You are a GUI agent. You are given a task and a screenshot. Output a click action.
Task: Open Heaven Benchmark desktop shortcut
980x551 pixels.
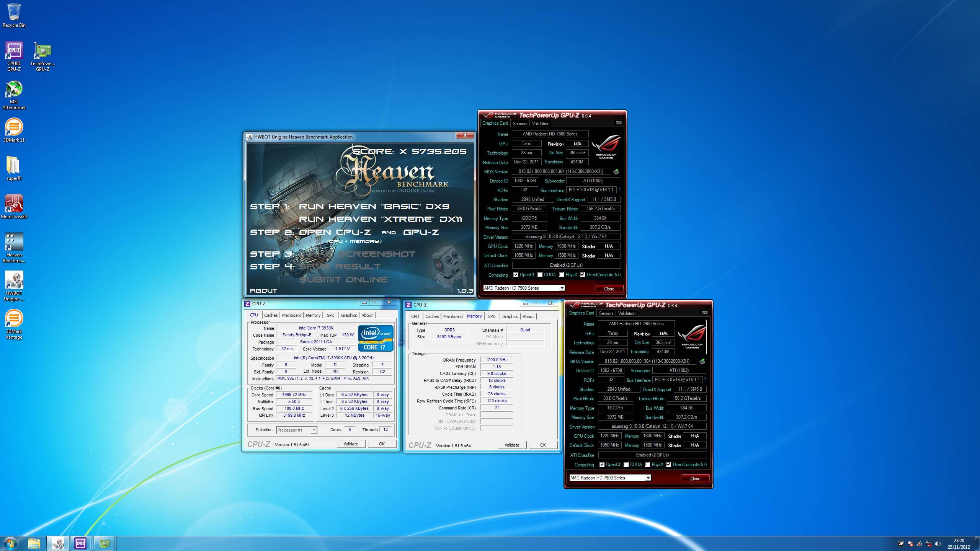point(14,248)
